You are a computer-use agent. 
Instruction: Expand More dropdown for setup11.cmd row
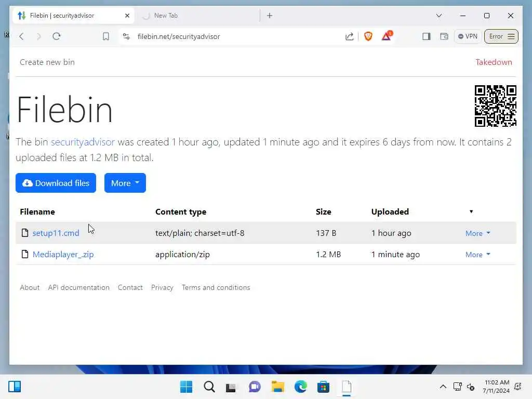pos(478,233)
